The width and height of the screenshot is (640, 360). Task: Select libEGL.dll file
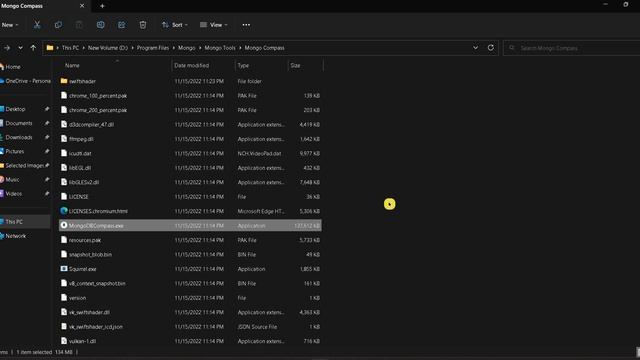(x=190, y=168)
